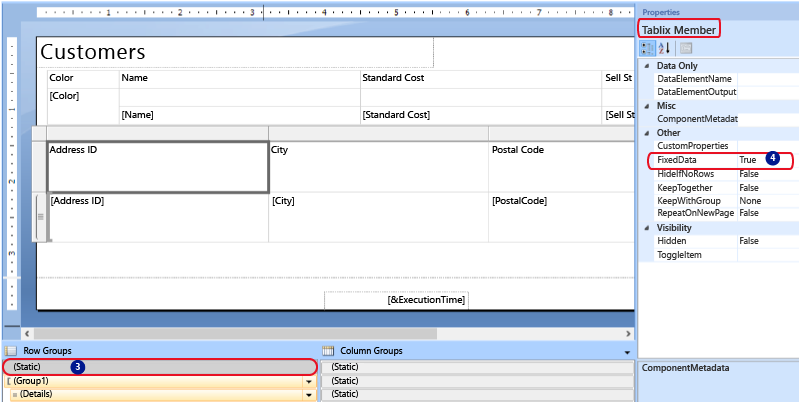Click the Tablix Member object selector
Viewport: 799px width, 402px height.
pyautogui.click(x=678, y=30)
